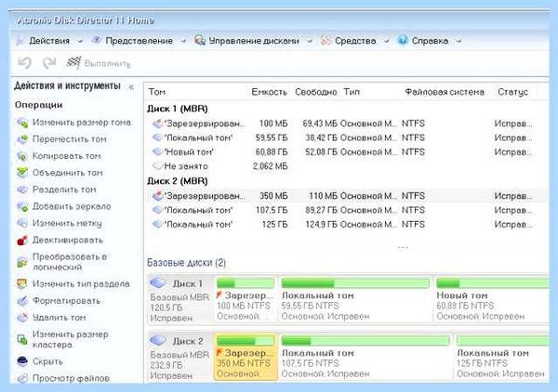Open the Действия menu
Viewport: 558px width, 392px height.
[x=49, y=41]
